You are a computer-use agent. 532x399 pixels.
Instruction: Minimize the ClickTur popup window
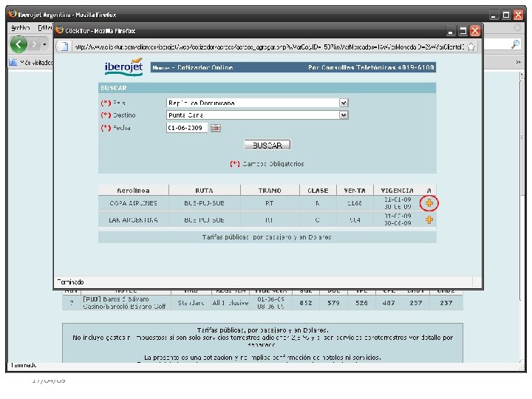point(450,31)
